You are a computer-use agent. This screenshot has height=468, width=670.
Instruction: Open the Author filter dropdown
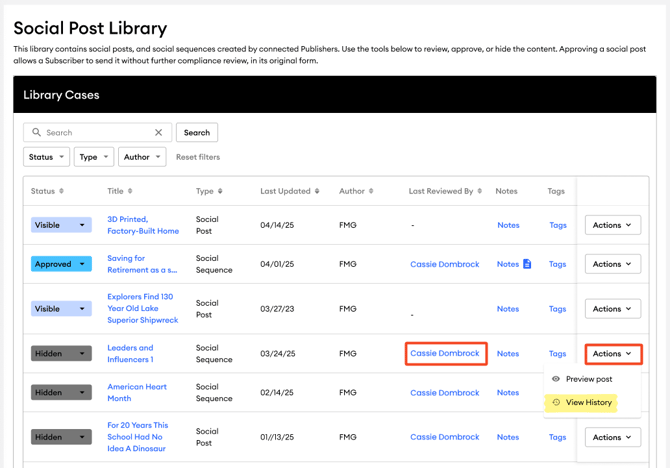coord(142,157)
